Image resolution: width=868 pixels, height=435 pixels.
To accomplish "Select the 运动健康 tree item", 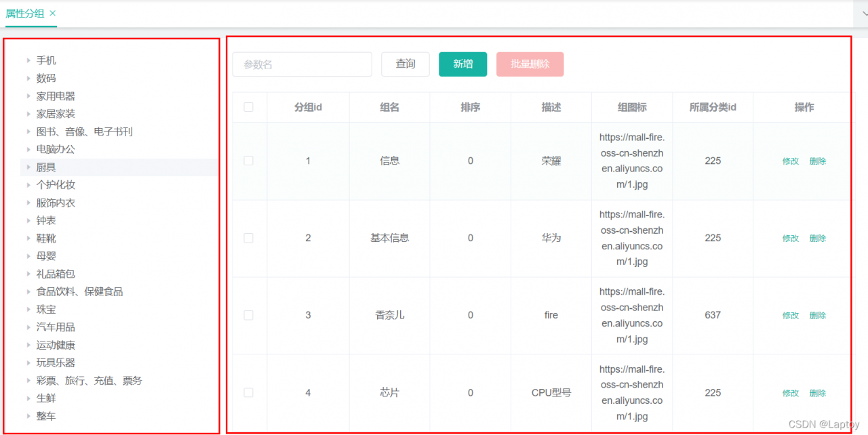I will click(56, 345).
